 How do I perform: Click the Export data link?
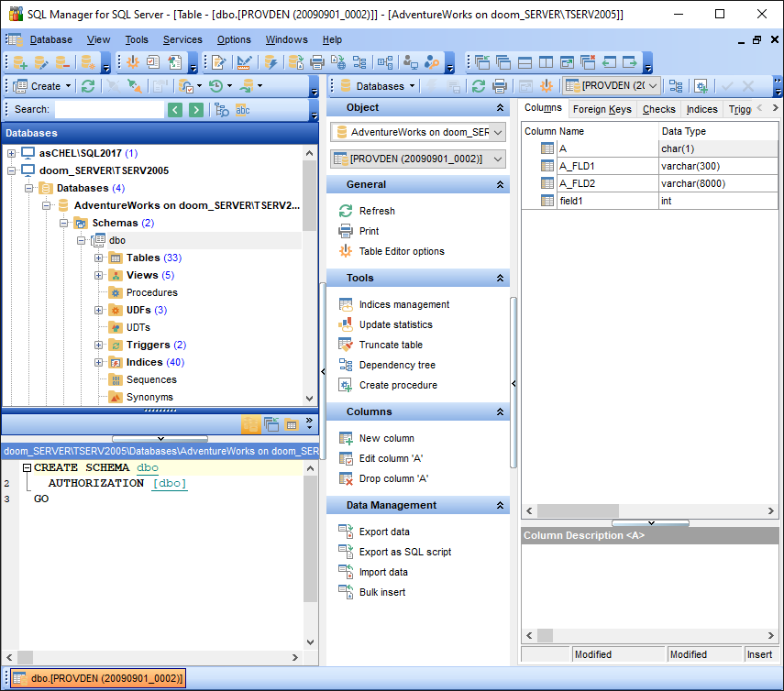click(x=384, y=532)
